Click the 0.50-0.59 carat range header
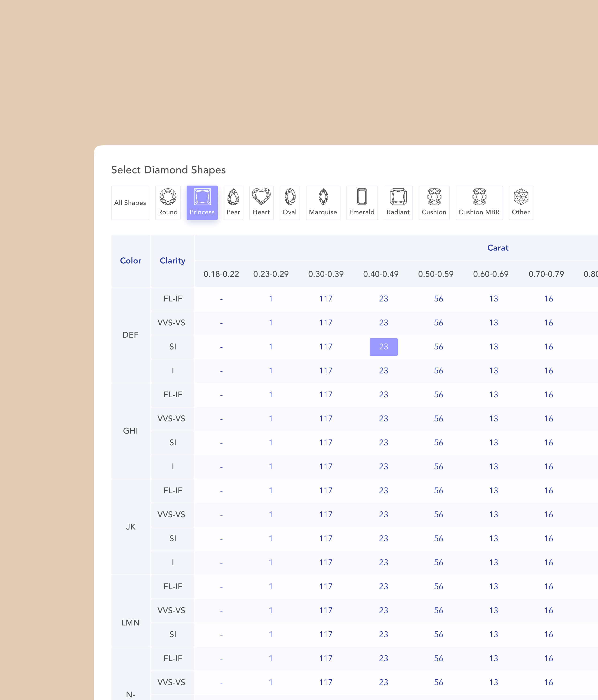 [435, 274]
